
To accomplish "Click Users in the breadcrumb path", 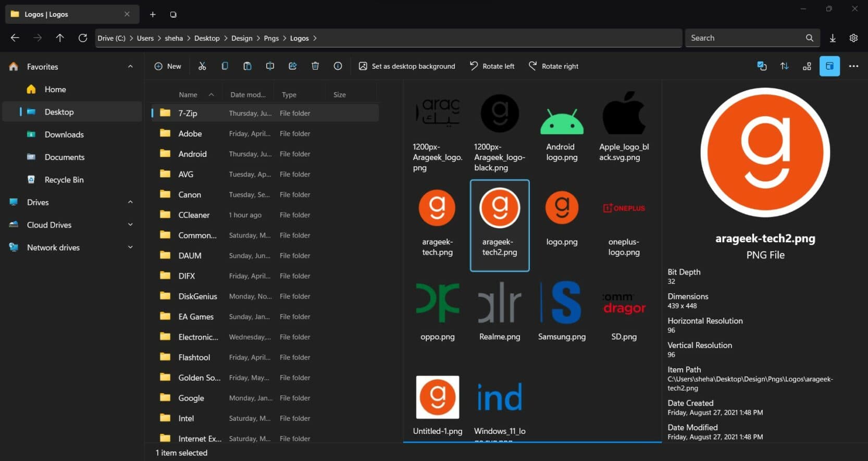I will 145,38.
